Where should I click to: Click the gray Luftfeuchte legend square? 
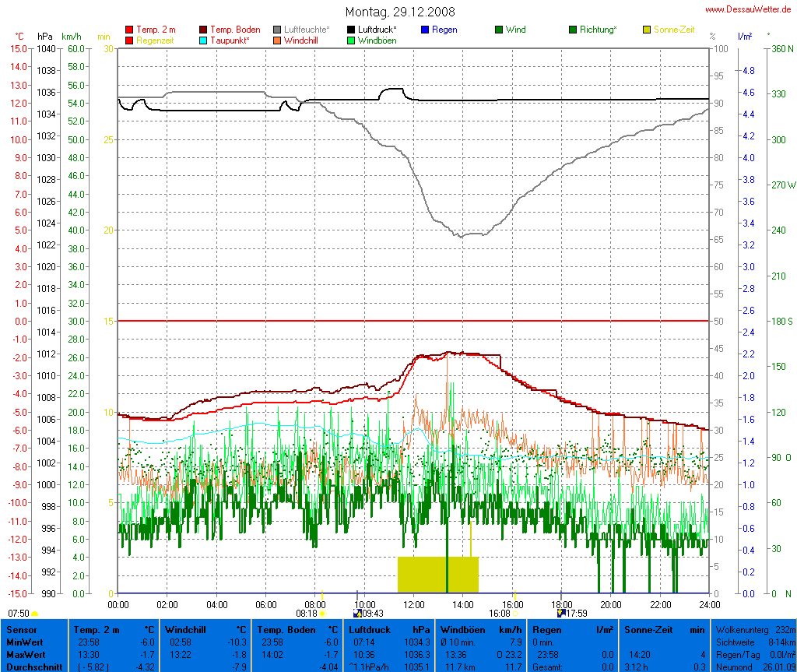coord(277,30)
